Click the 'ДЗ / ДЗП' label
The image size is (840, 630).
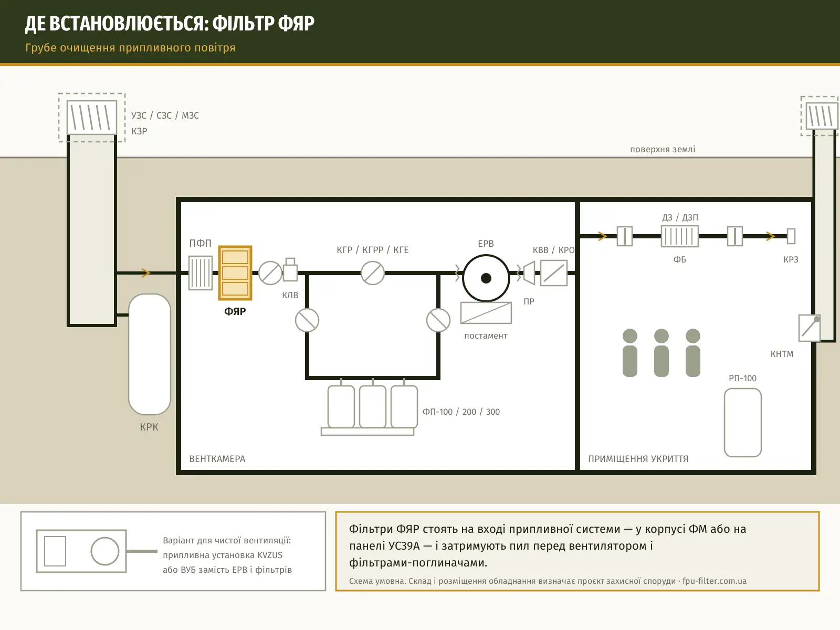pyautogui.click(x=680, y=217)
